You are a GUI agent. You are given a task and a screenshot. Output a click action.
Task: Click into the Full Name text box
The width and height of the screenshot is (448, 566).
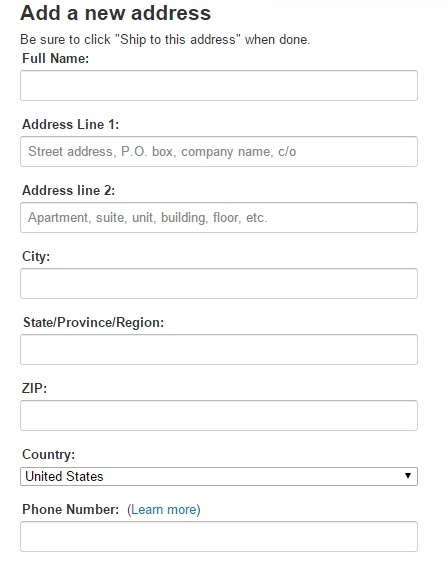click(219, 86)
